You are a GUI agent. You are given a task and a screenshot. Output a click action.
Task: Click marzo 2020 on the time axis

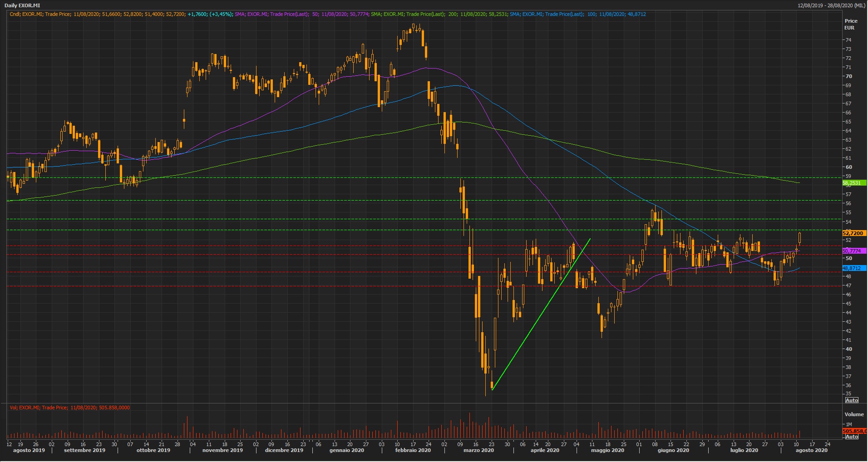point(478,450)
